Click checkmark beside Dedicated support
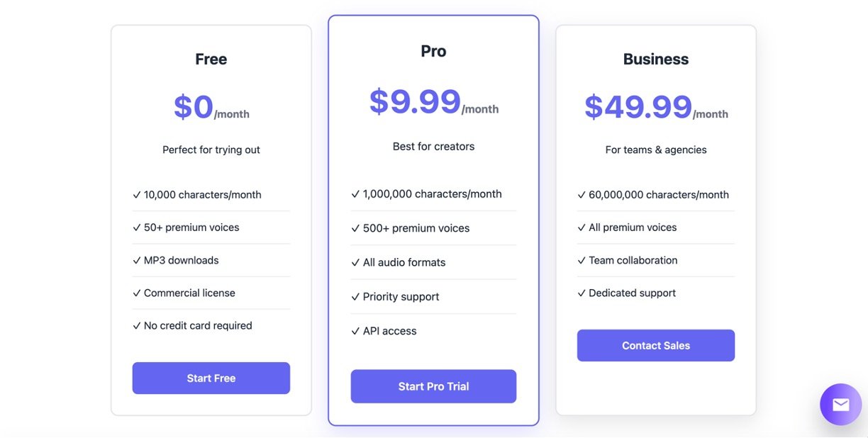 (582, 293)
